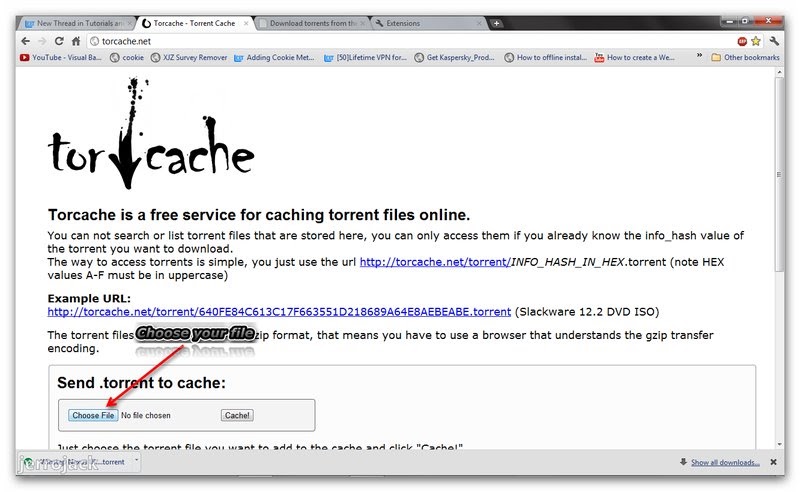Click the torcache logo image
This screenshot has width=800, height=492.
coord(151,134)
